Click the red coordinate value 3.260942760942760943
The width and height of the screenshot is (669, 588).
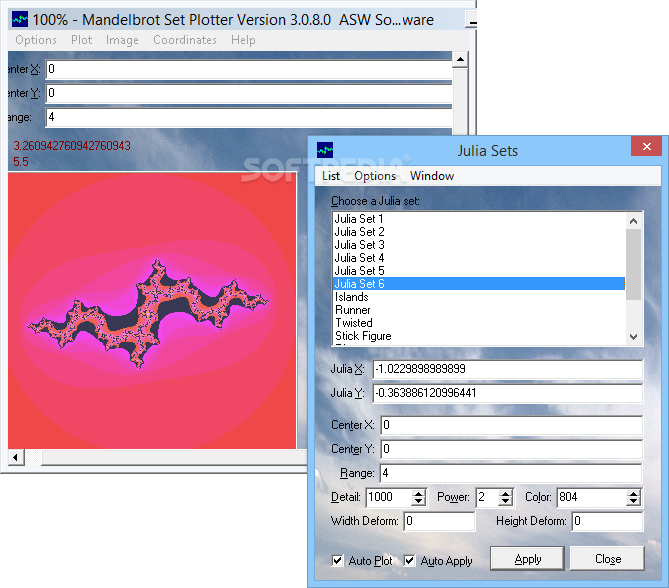click(72, 146)
